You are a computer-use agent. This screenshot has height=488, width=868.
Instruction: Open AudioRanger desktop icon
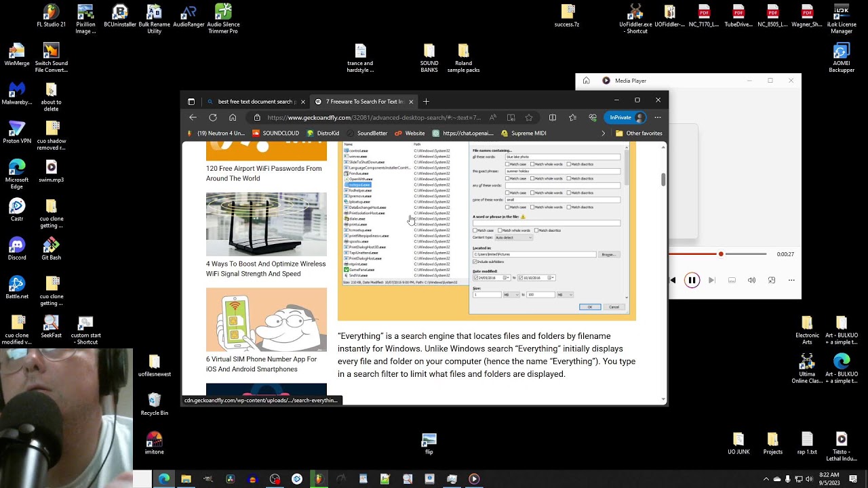pos(189,16)
